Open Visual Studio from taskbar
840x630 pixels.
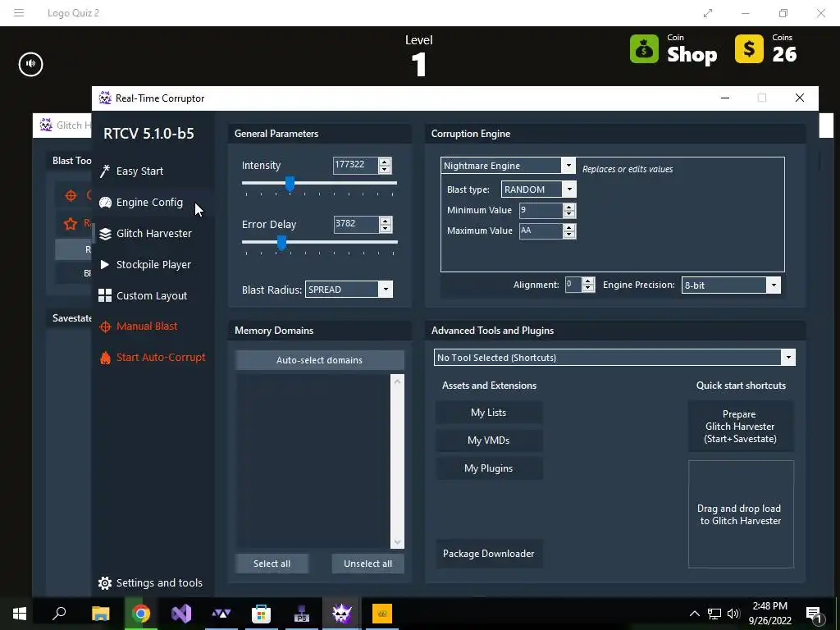[181, 614]
